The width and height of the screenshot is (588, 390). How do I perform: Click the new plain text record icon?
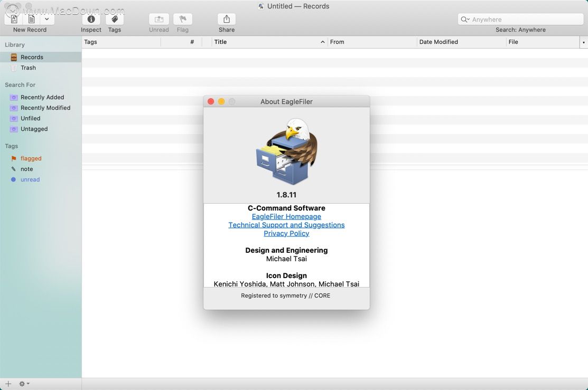coord(32,18)
